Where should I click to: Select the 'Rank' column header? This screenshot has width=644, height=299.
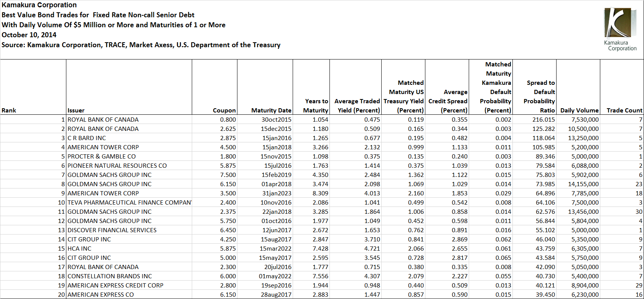[9, 111]
